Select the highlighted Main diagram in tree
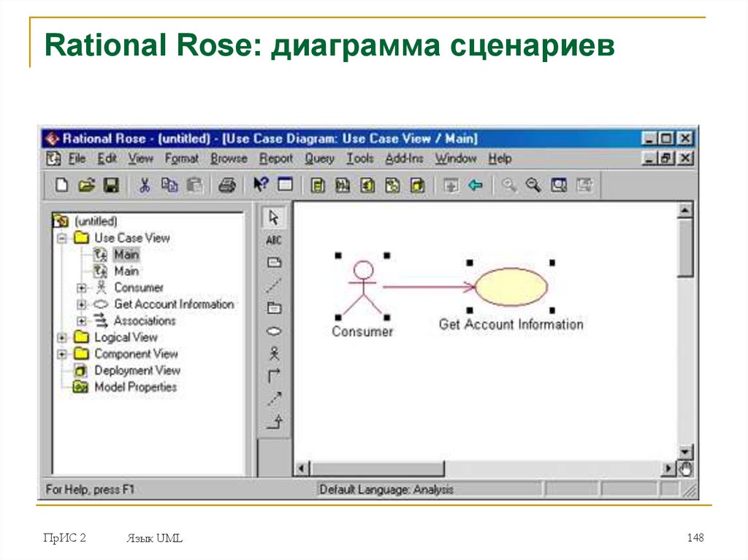This screenshot has height=560, width=748. (x=126, y=254)
